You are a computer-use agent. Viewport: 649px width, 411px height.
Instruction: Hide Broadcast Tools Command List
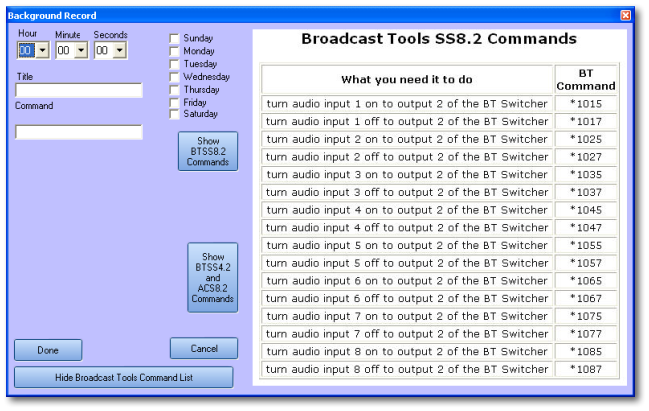click(124, 377)
